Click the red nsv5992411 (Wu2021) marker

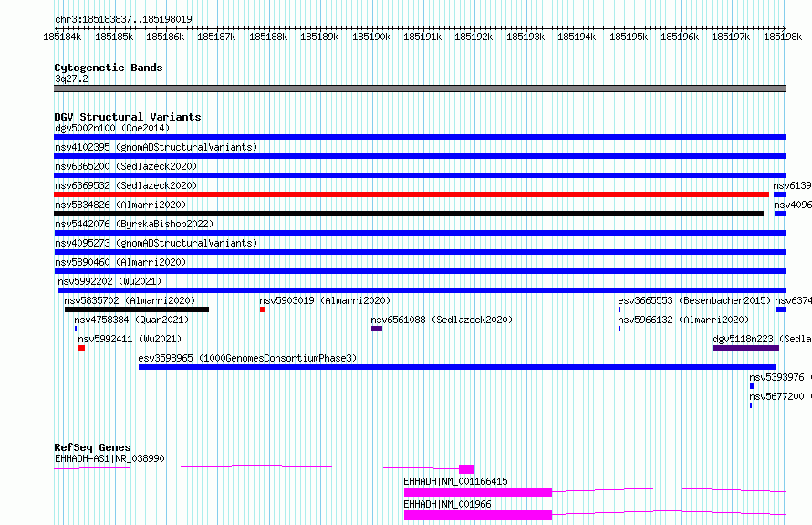click(x=81, y=348)
